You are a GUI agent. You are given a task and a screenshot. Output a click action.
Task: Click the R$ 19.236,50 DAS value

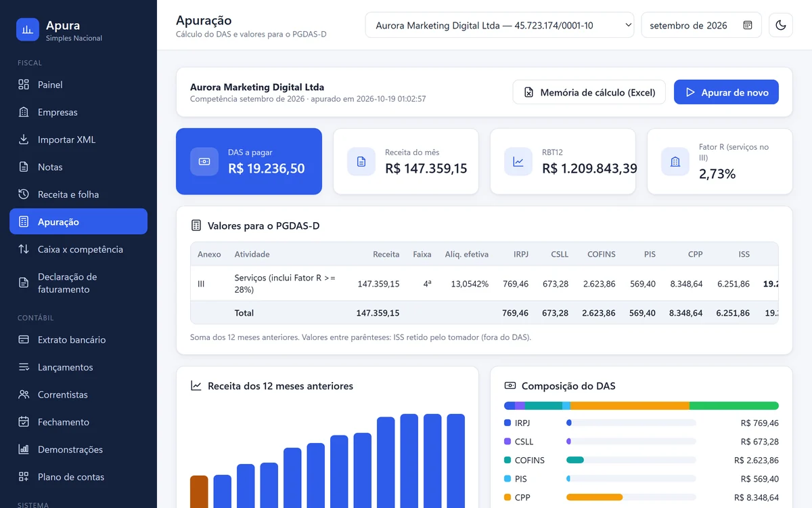[267, 169]
